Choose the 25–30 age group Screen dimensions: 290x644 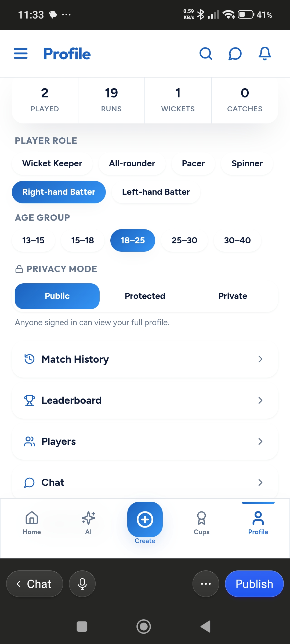pos(184,240)
